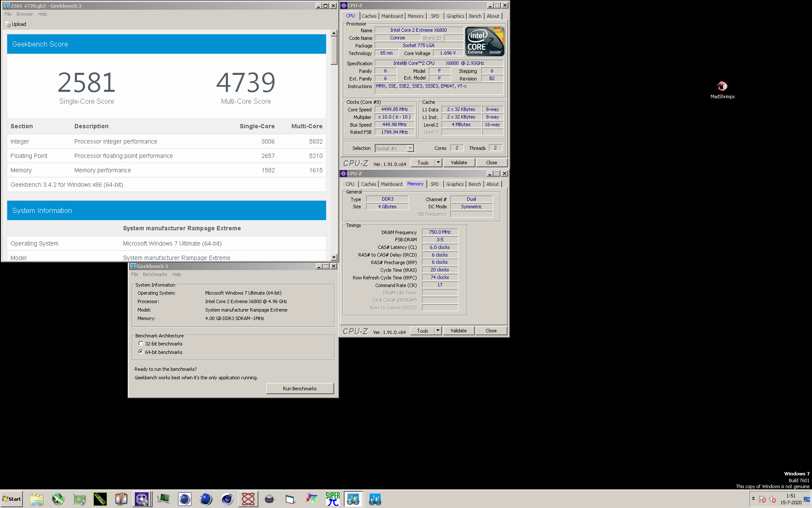Click the highlighted Geekbench glasses taskbar icon

[353, 500]
